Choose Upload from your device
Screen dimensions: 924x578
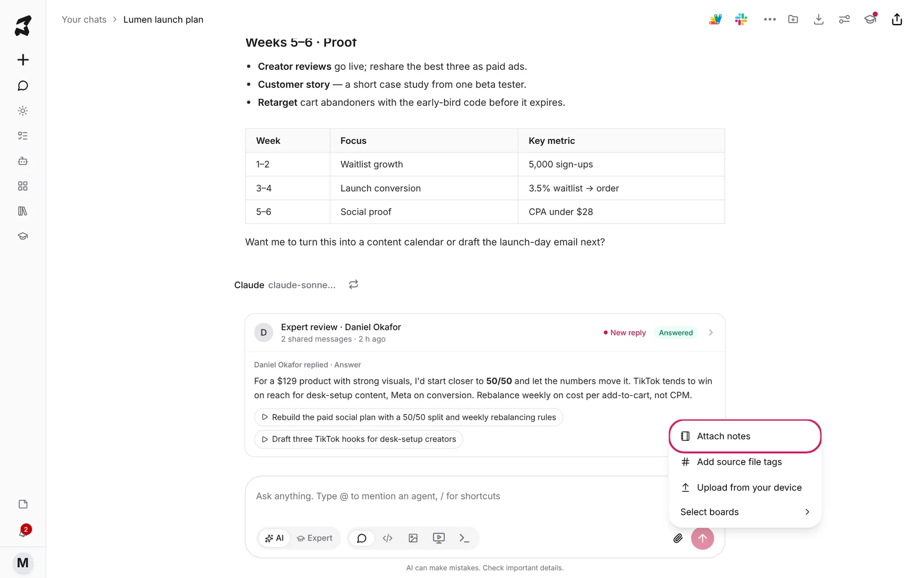coord(745,488)
